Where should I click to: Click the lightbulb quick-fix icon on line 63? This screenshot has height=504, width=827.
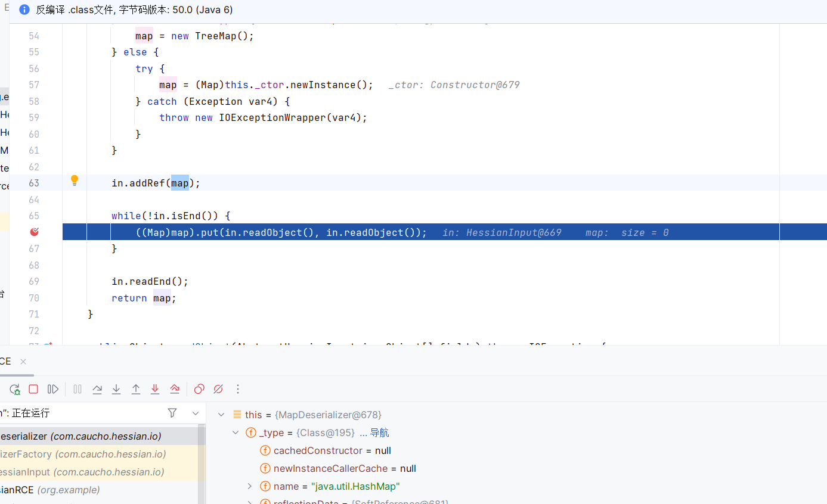[x=75, y=181]
